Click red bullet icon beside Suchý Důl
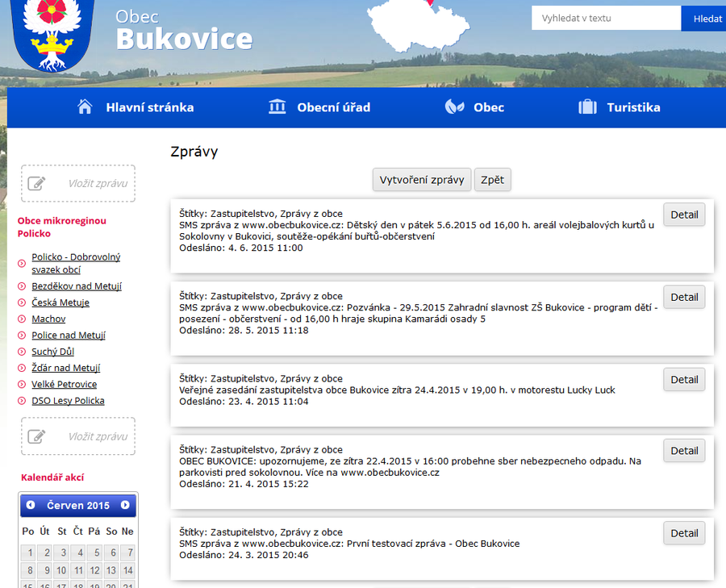This screenshot has height=588, width=726. click(21, 352)
